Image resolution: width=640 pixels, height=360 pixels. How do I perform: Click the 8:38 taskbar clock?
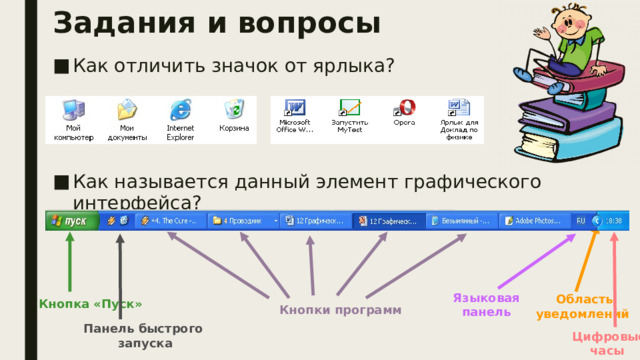614,221
